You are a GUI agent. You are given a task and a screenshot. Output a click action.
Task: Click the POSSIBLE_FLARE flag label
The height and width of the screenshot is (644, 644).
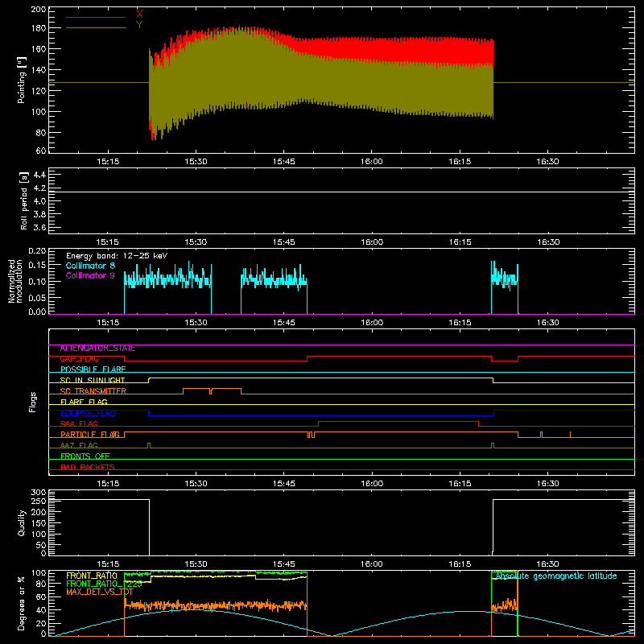pyautogui.click(x=93, y=369)
